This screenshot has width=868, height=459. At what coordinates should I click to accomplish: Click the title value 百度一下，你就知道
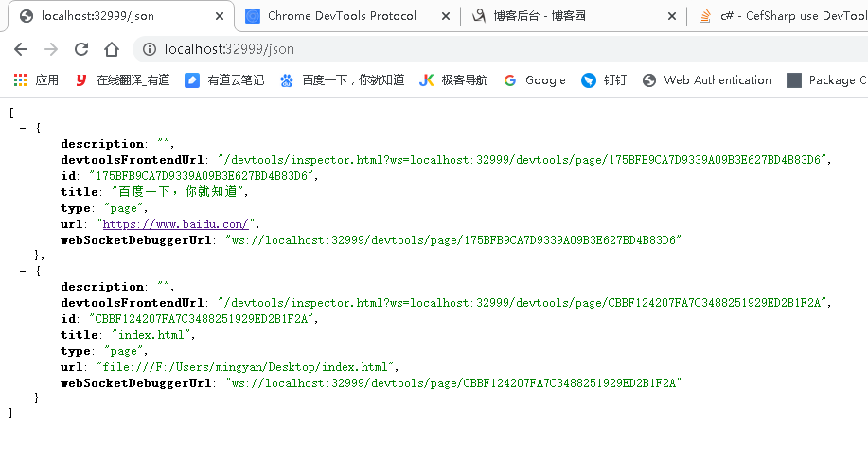[178, 191]
